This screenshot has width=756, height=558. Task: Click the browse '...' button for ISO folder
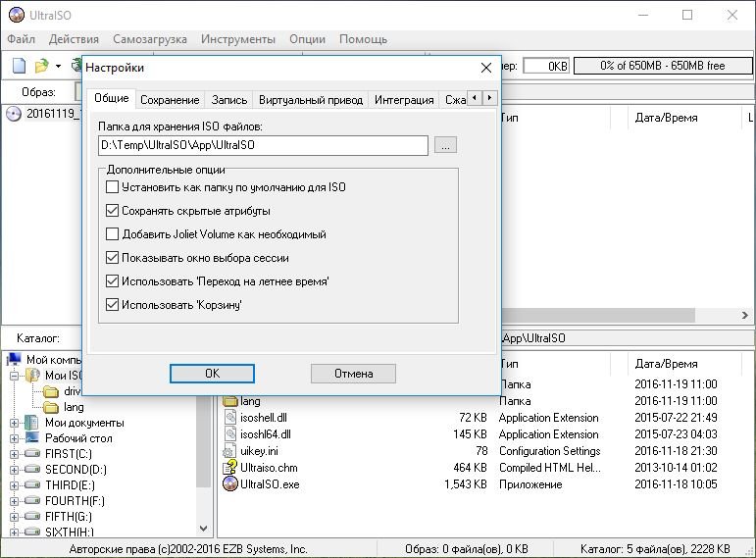(x=445, y=145)
